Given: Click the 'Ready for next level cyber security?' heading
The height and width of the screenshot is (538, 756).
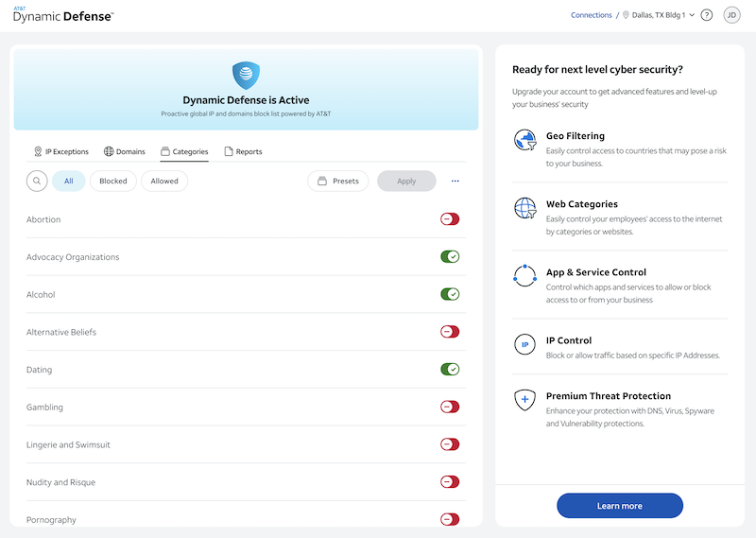Looking at the screenshot, I should 597,69.
